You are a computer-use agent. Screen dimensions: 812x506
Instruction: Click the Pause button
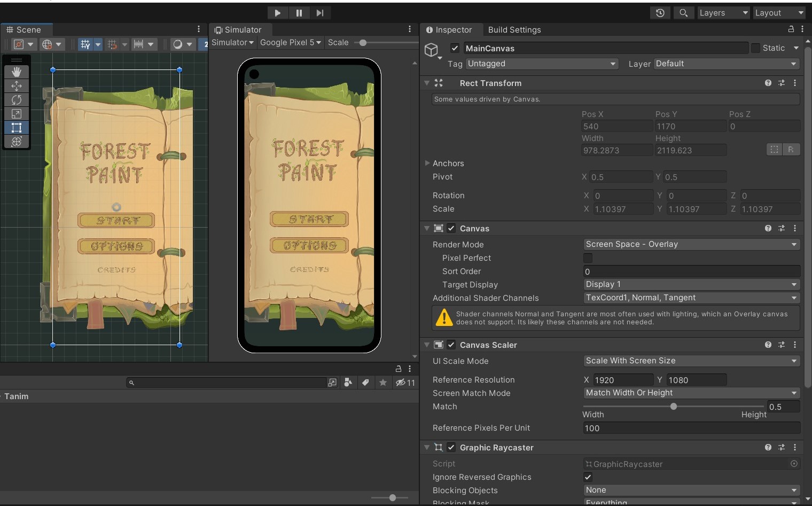pyautogui.click(x=299, y=13)
